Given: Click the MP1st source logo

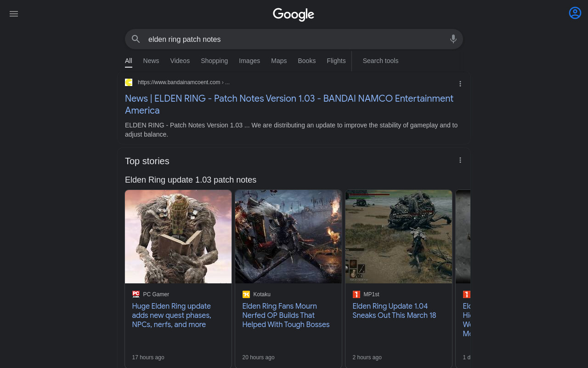Looking at the screenshot, I should pos(356,294).
